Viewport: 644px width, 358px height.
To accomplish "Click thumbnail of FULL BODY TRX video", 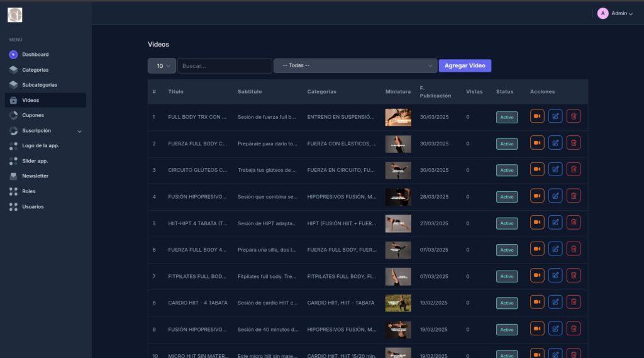I will 398,117.
